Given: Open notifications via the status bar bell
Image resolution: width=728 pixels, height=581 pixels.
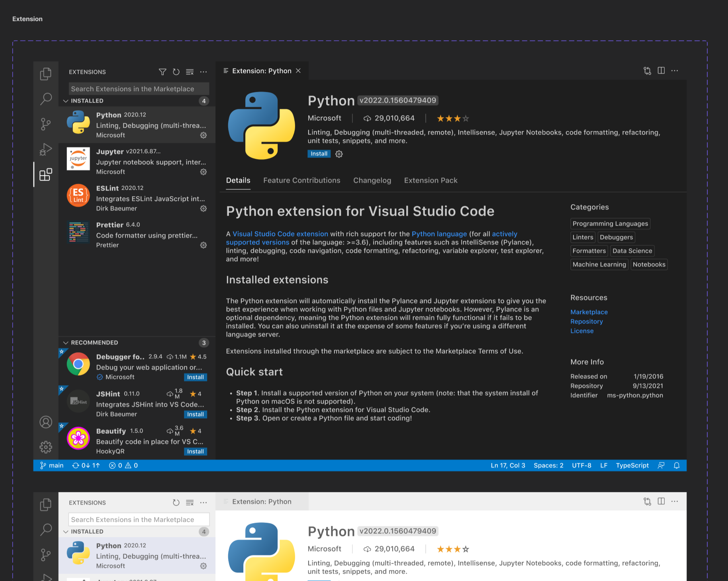Looking at the screenshot, I should (x=677, y=465).
